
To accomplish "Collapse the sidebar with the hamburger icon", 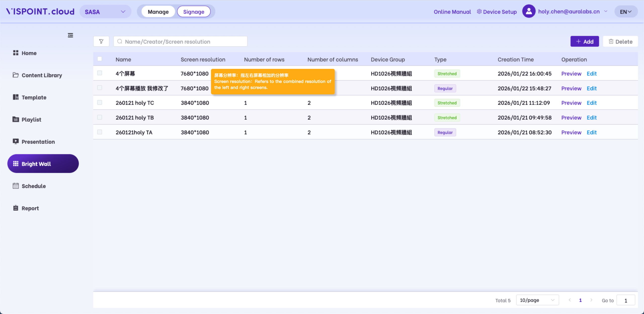I will [x=70, y=35].
